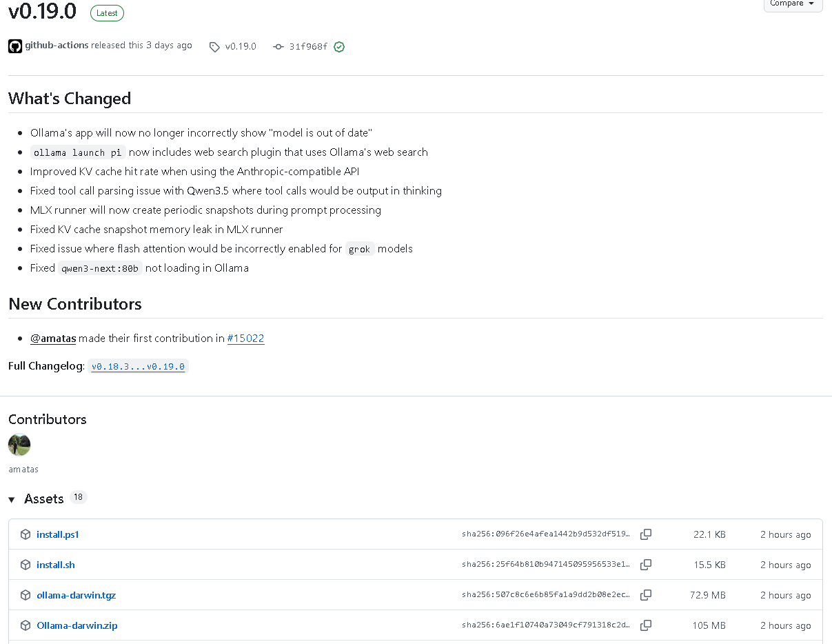Click the 'MLX runner will now create' item

pos(205,210)
